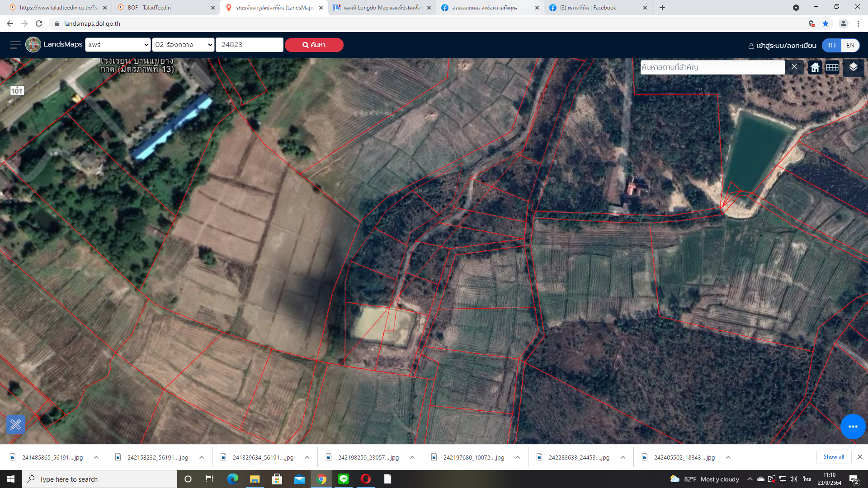Expand options for 242197680_10072.jpg download
This screenshot has width=868, height=488.
[518, 457]
